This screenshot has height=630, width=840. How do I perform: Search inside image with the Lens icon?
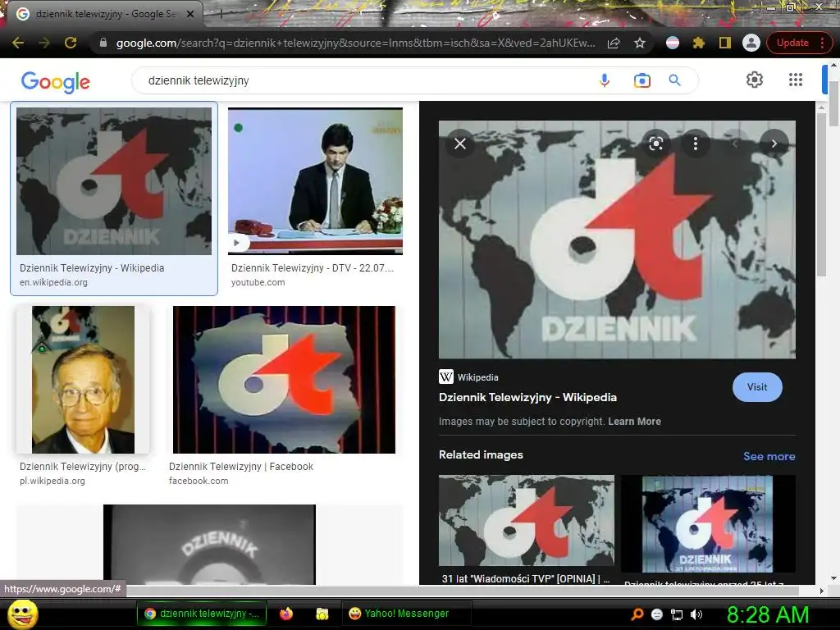pos(656,144)
